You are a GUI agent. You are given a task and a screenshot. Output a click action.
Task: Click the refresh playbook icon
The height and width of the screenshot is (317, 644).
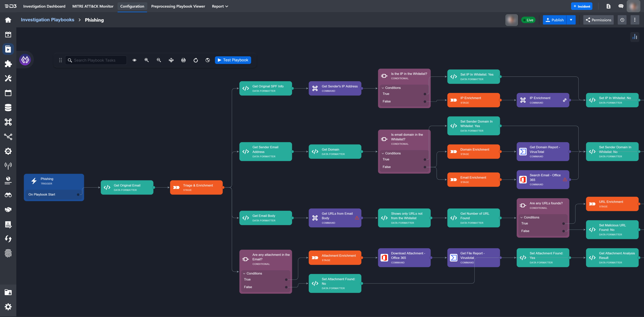pos(195,60)
